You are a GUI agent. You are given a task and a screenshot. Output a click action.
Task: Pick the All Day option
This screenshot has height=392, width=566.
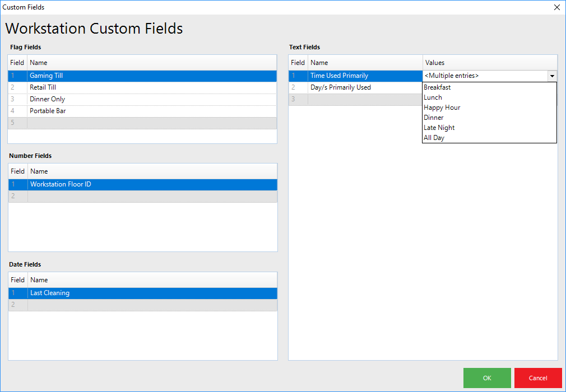[x=434, y=138]
